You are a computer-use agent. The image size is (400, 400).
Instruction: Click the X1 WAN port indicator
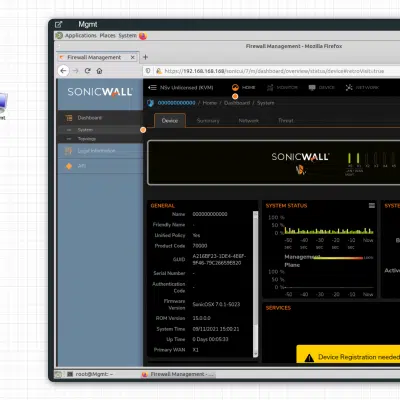(x=358, y=159)
